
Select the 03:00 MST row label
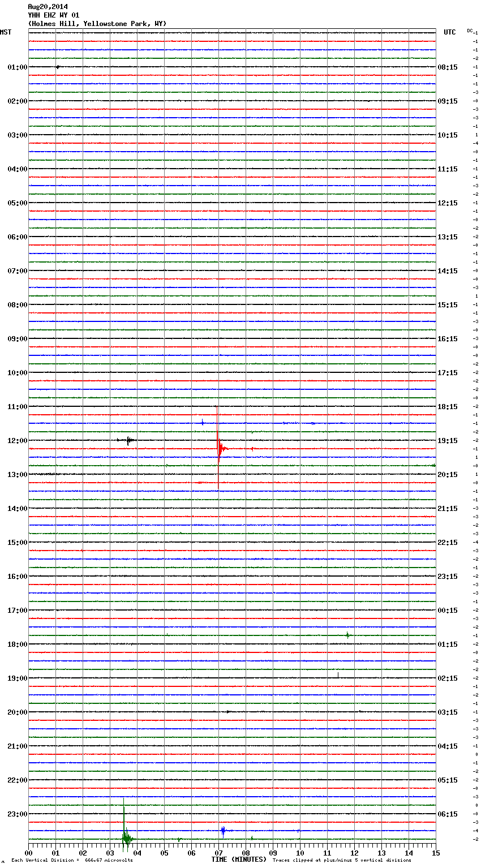[17, 135]
